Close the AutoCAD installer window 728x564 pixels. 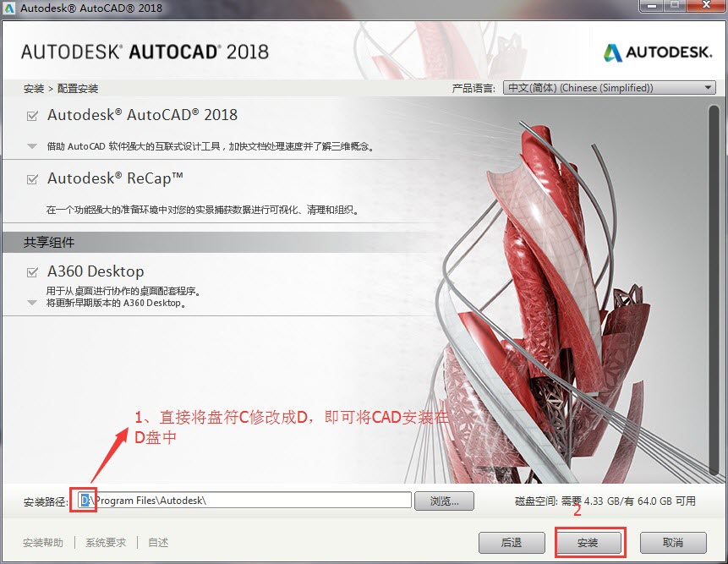[703, 7]
